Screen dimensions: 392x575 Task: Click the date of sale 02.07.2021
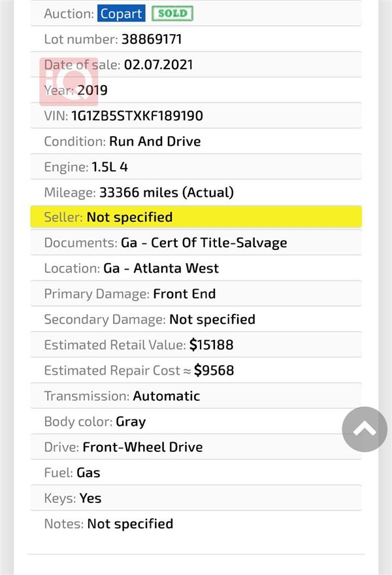pyautogui.click(x=158, y=65)
